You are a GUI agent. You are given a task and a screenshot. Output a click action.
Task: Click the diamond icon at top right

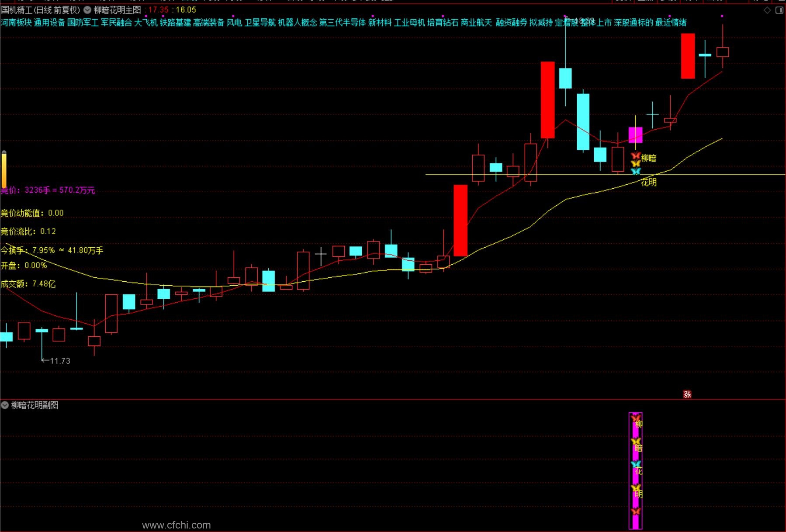767,10
